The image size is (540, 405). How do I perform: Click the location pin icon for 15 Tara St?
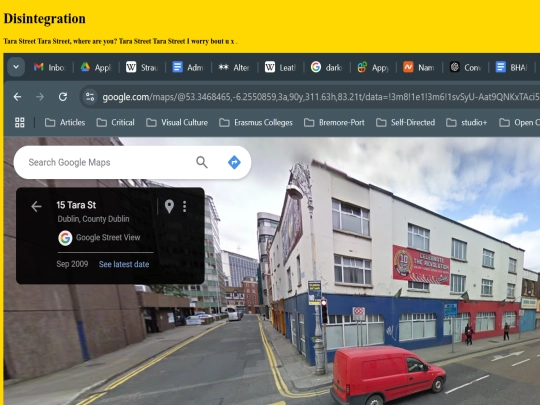pos(169,206)
